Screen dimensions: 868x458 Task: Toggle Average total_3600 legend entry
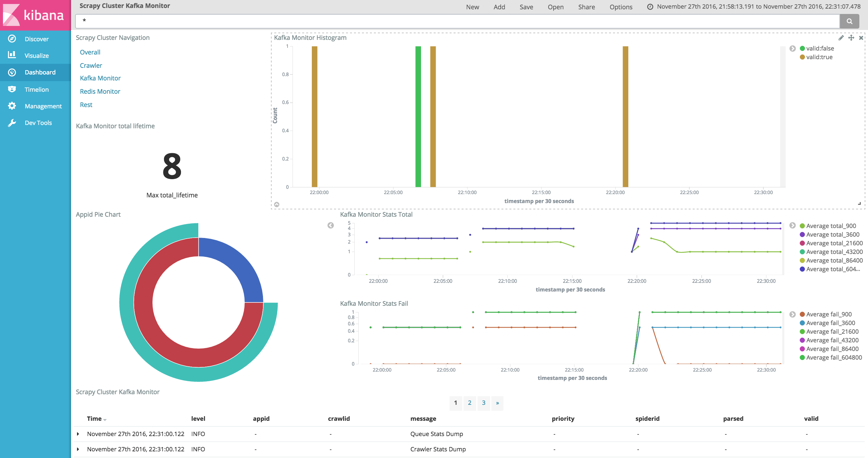[x=832, y=234]
